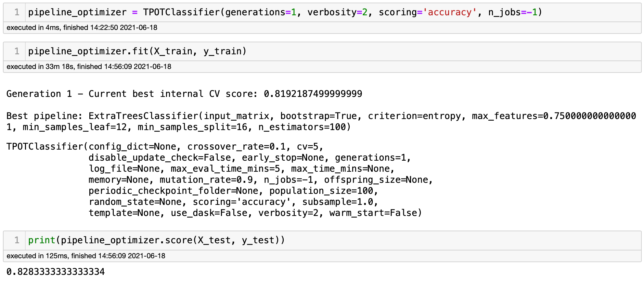Click X_train argument in the fit cell
The width and height of the screenshot is (644, 281).
tap(173, 51)
